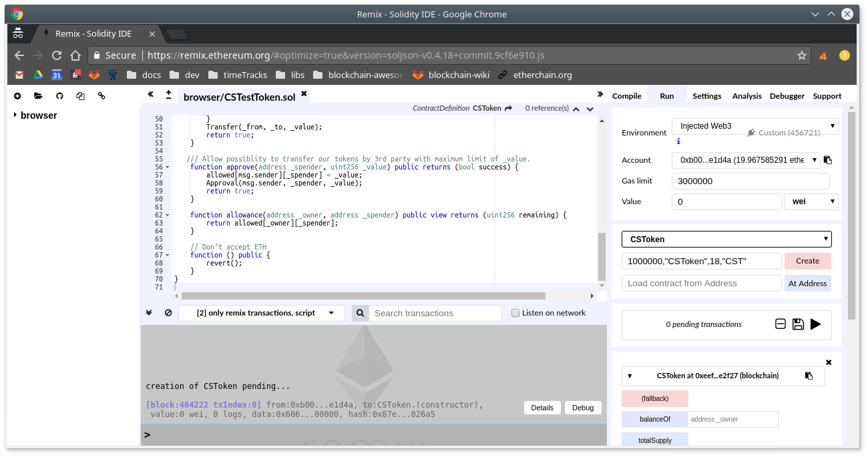Screen dimensions: 868x457
Task: Open the Environment dropdown
Action: 754,126
